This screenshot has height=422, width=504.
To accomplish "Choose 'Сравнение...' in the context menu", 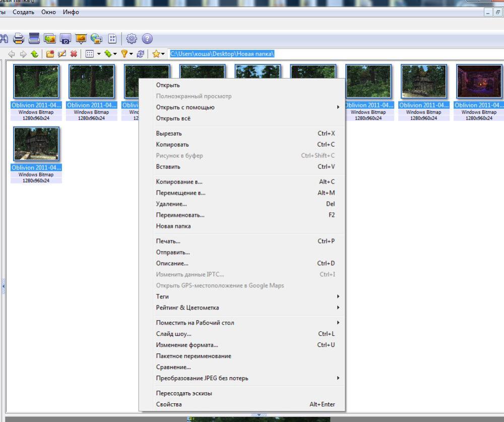I will pyautogui.click(x=242, y=367).
